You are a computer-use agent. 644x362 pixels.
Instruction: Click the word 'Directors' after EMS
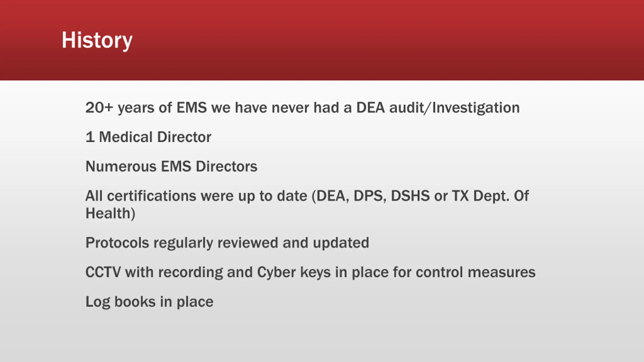pos(227,166)
